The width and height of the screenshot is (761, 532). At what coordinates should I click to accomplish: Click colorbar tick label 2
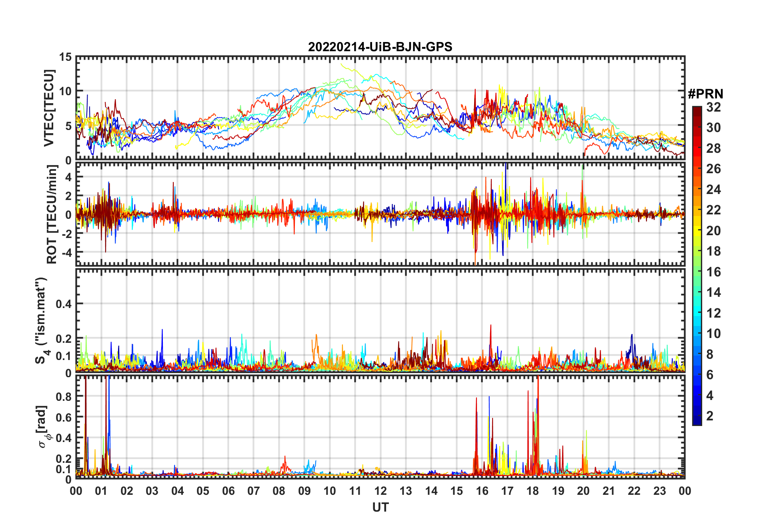[x=710, y=416]
